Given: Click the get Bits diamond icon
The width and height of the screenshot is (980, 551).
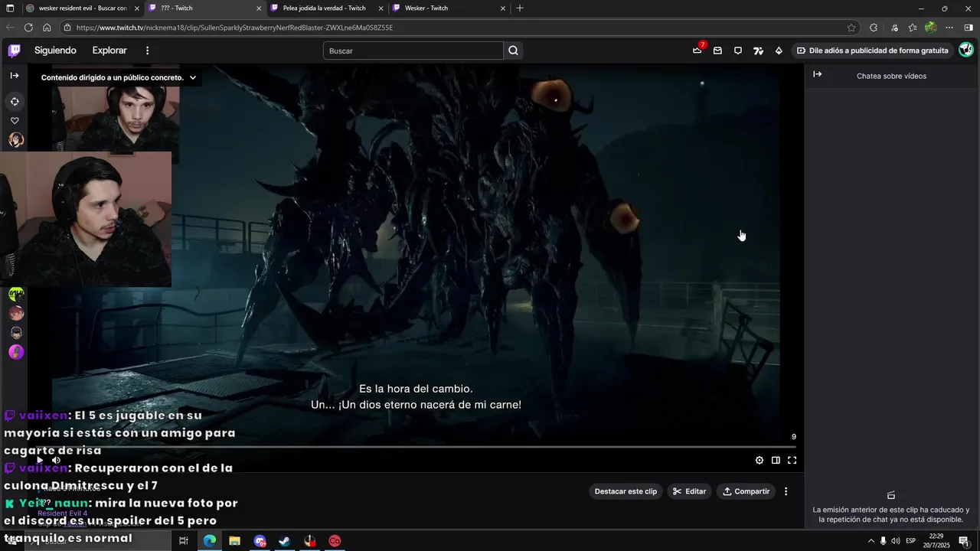Looking at the screenshot, I should point(779,51).
